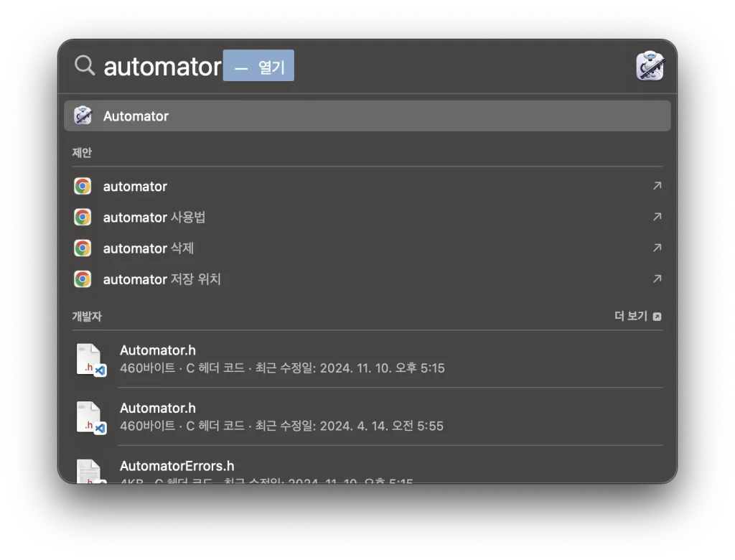Open the Automator app top hit row
Image resolution: width=735 pixels, height=560 pixels.
coord(367,116)
